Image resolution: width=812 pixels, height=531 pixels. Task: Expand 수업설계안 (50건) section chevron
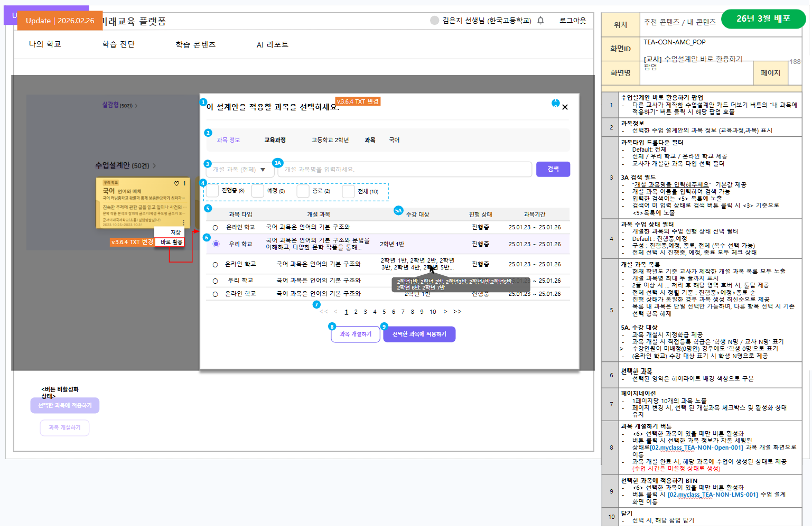point(154,166)
